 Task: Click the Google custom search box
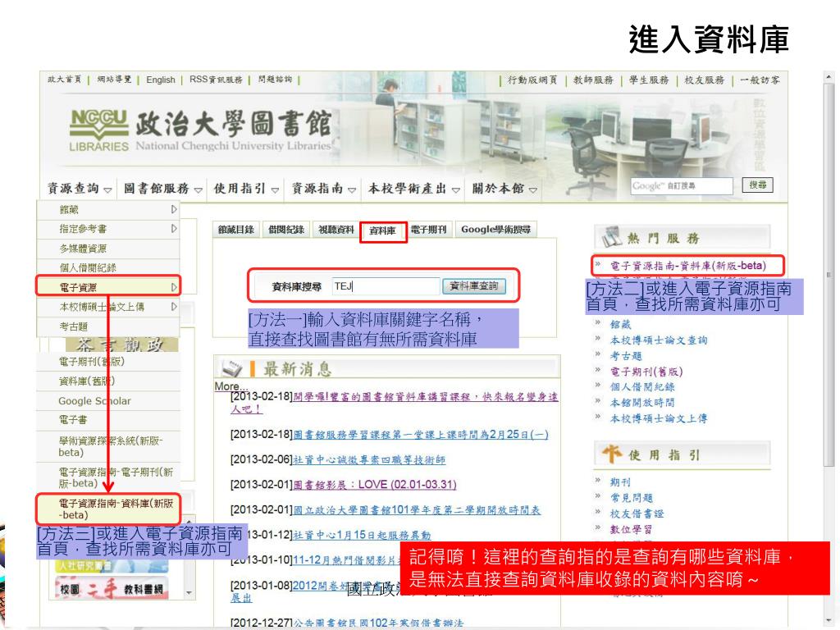[682, 186]
